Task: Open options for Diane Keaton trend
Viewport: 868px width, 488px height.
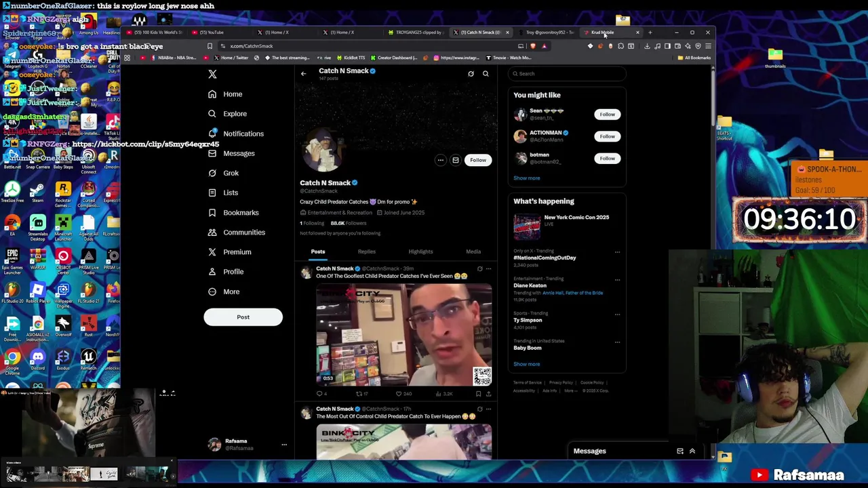Action: tap(617, 279)
